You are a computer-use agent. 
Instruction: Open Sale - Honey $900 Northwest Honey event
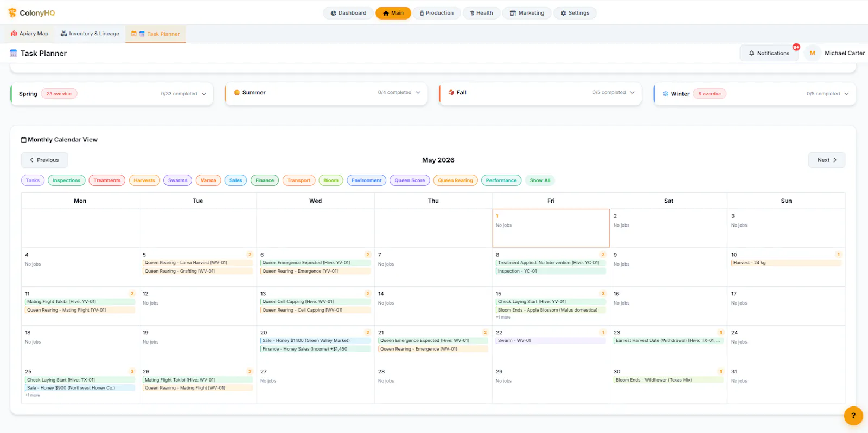tap(80, 388)
